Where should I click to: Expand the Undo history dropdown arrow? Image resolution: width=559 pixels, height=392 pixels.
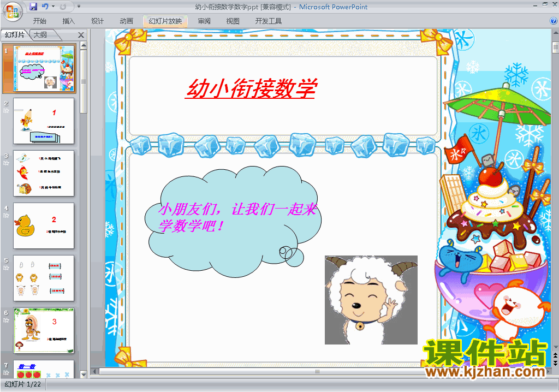click(53, 7)
